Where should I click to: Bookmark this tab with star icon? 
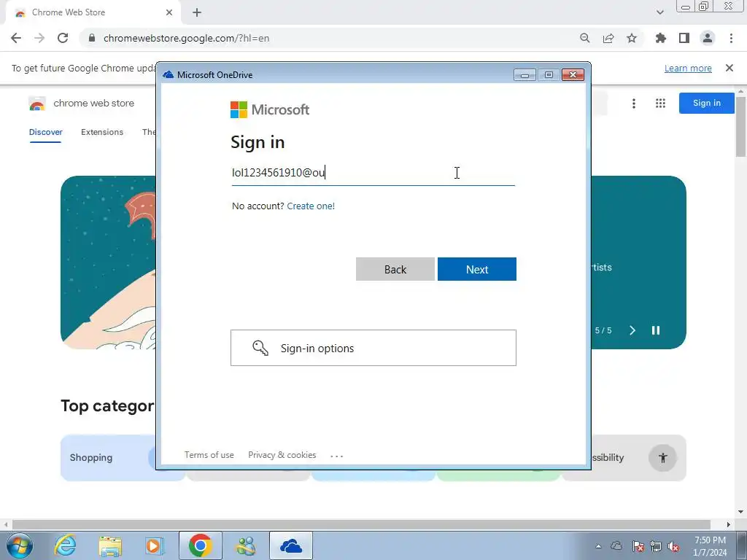pyautogui.click(x=632, y=38)
